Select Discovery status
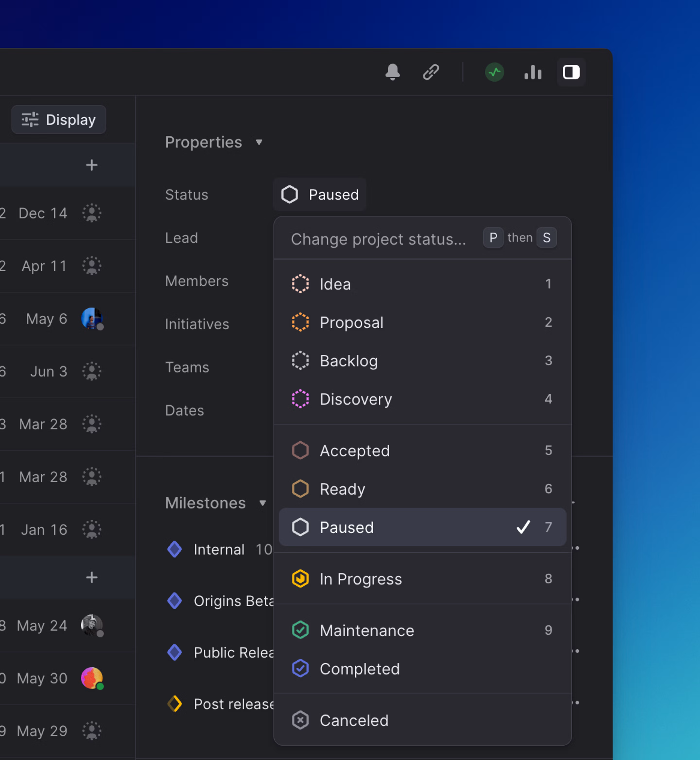 point(422,399)
